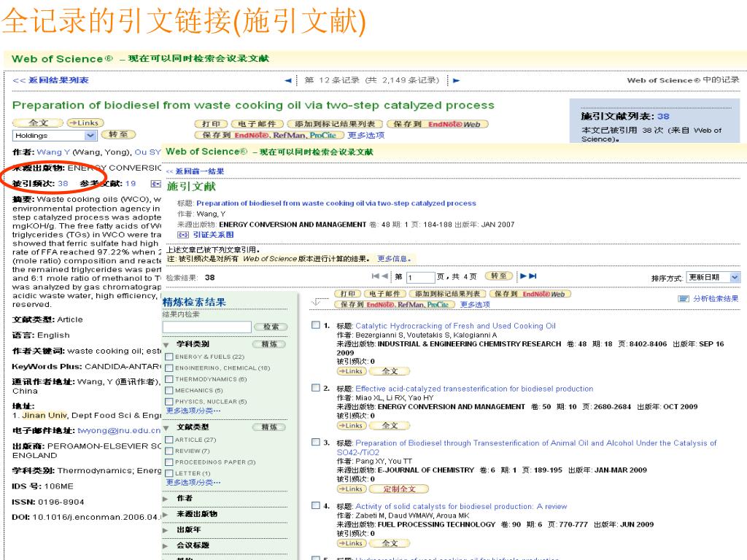Click the page number input field
The image size is (747, 560).
click(421, 277)
